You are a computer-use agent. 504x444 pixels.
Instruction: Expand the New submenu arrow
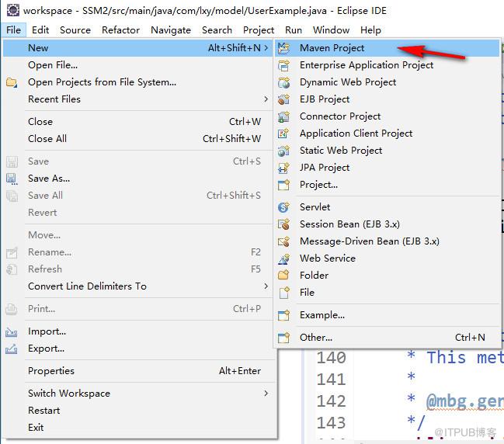point(266,48)
